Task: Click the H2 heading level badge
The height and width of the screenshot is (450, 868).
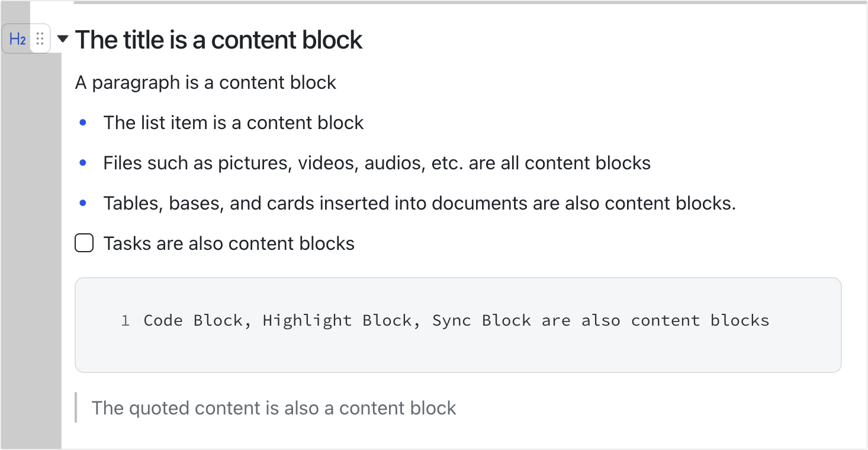Action: (18, 39)
